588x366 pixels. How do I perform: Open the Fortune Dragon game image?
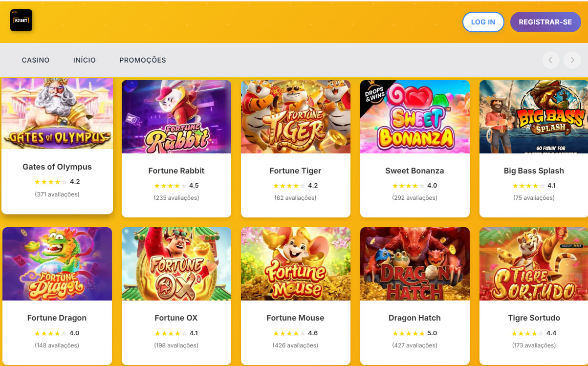[x=57, y=264]
